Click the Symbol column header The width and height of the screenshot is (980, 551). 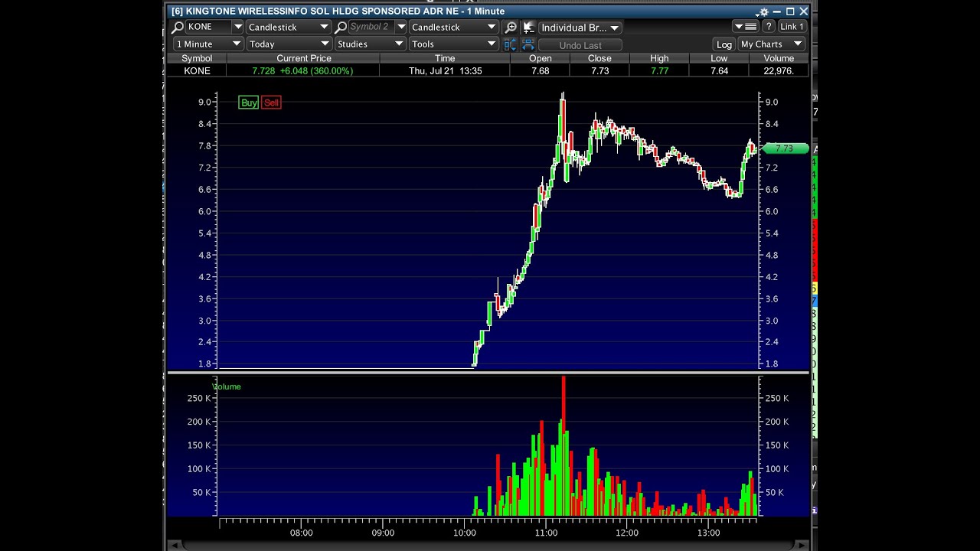click(197, 58)
